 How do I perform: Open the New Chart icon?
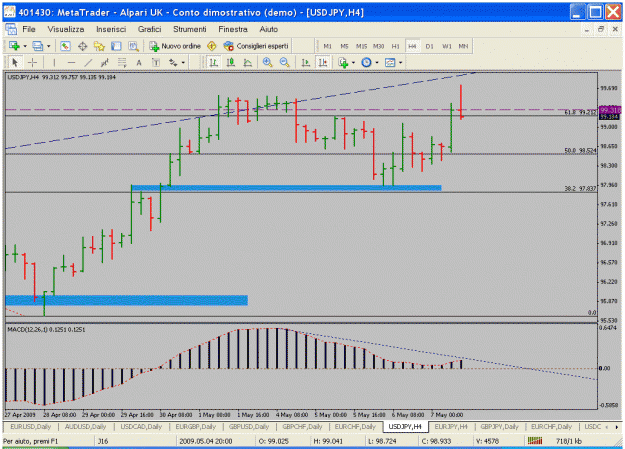pyautogui.click(x=14, y=46)
